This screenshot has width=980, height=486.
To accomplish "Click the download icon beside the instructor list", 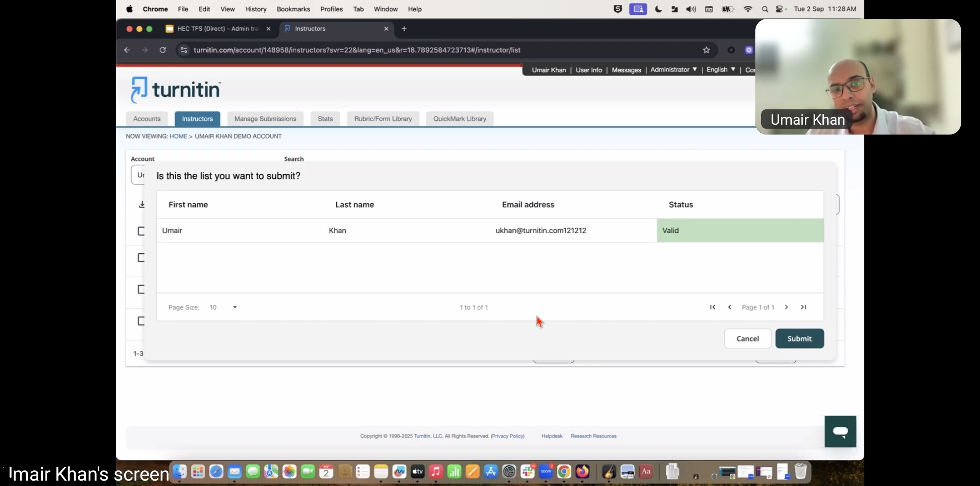I will pos(141,205).
